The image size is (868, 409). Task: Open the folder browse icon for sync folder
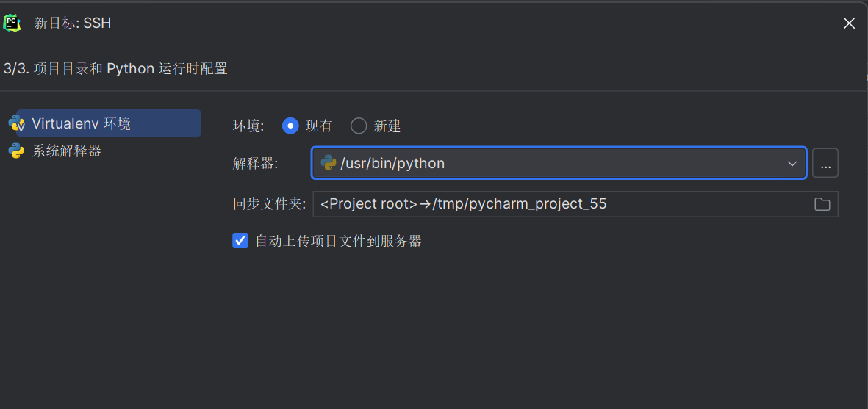tap(822, 204)
